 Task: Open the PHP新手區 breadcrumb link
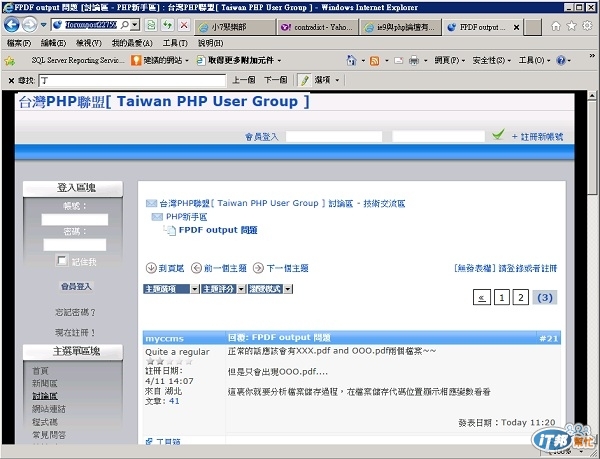(186, 217)
